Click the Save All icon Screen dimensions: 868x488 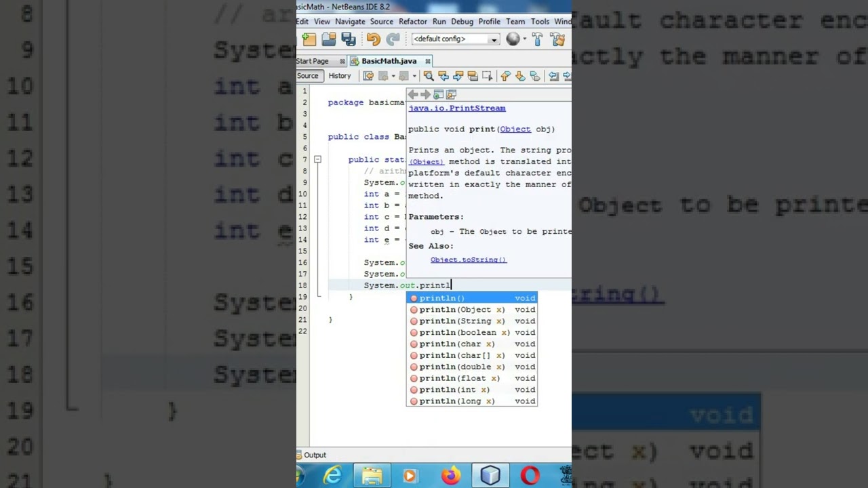[349, 39]
